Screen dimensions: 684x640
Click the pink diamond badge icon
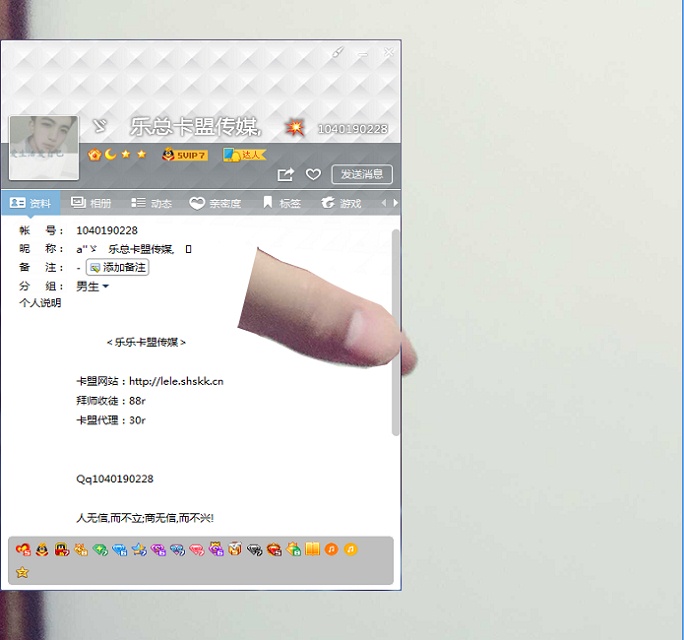[196, 549]
